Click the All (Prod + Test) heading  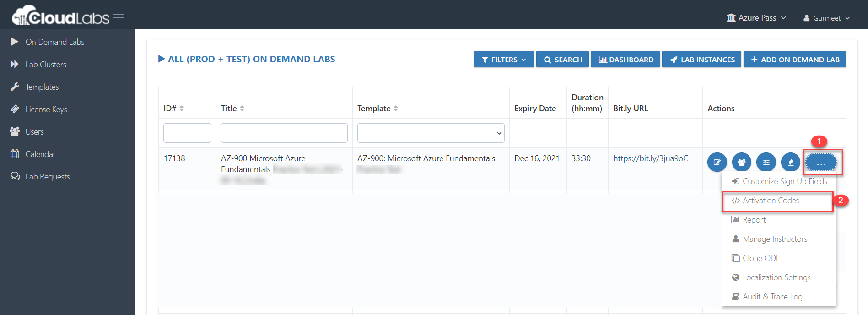pyautogui.click(x=247, y=59)
